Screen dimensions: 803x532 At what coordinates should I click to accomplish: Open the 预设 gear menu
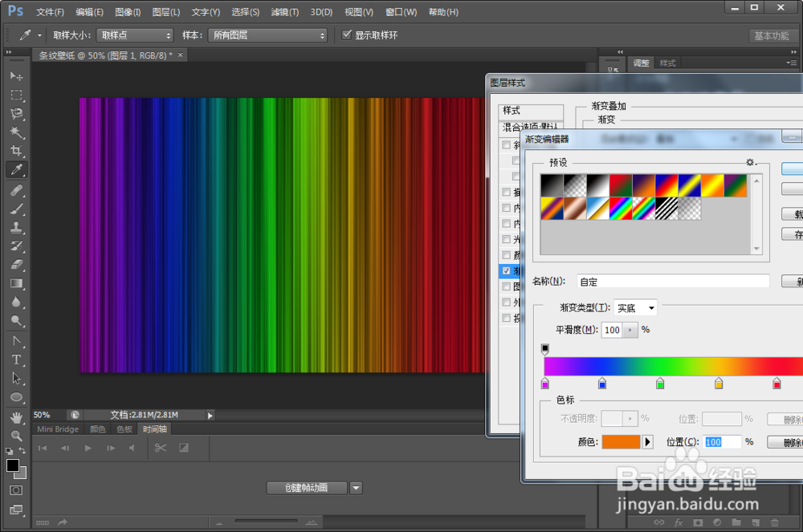pos(751,163)
